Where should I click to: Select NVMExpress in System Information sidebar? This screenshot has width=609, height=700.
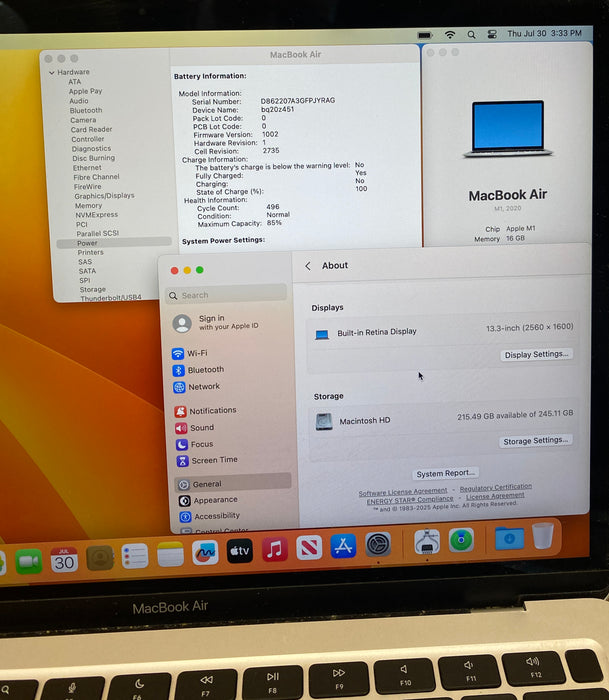coord(96,215)
